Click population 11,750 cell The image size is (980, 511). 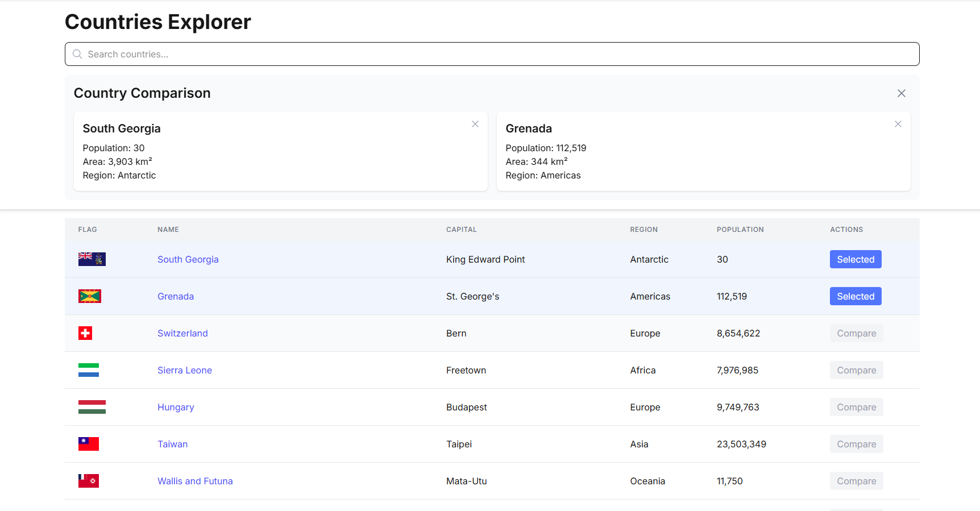click(730, 481)
